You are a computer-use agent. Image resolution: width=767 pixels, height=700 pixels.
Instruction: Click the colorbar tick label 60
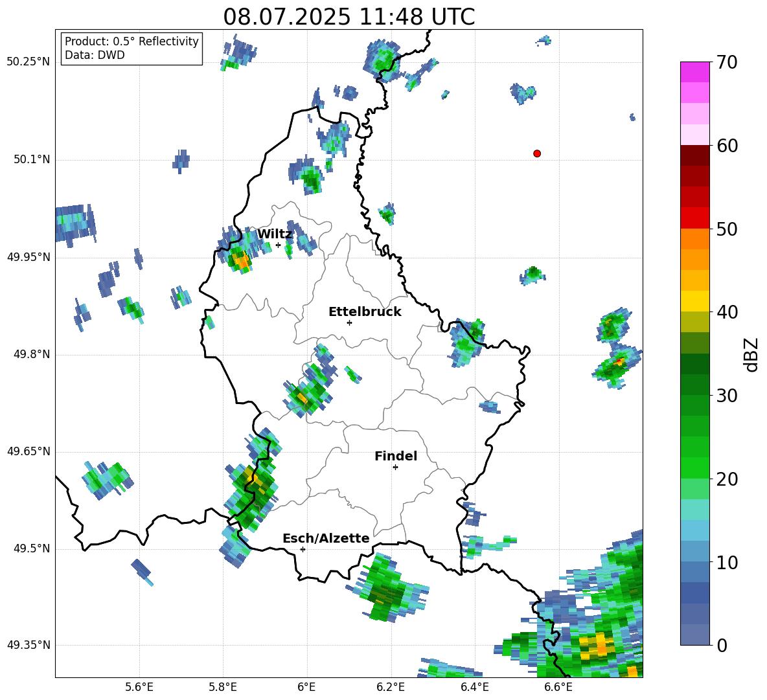(x=727, y=146)
